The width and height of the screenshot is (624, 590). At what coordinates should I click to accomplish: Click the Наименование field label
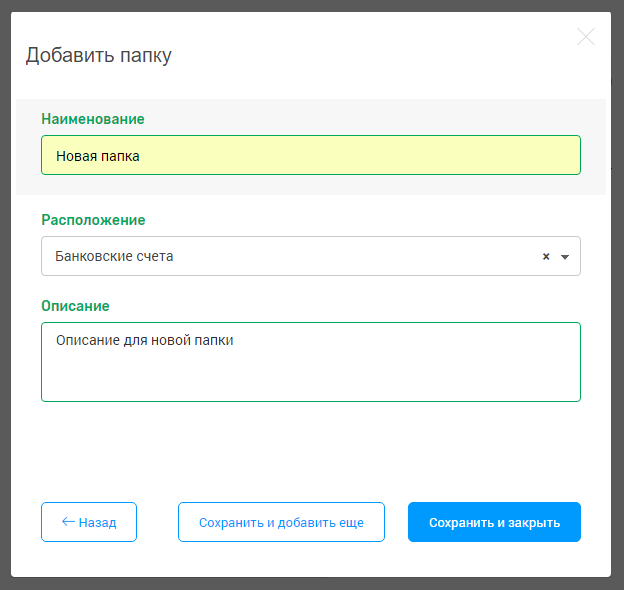tap(93, 119)
